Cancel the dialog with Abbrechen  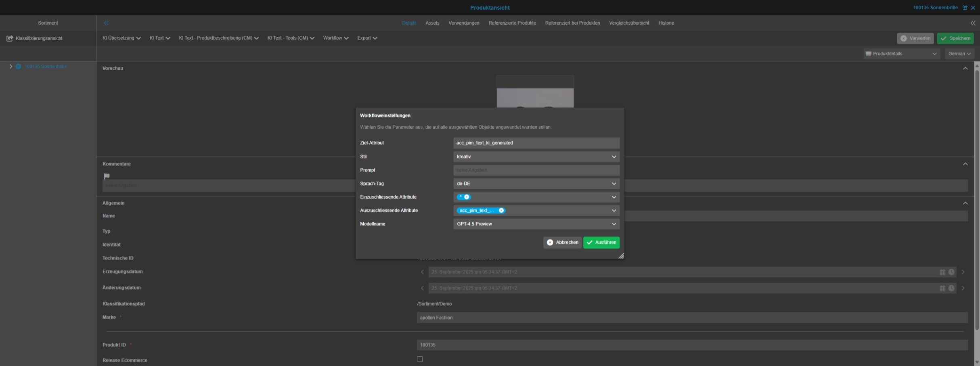pos(562,243)
